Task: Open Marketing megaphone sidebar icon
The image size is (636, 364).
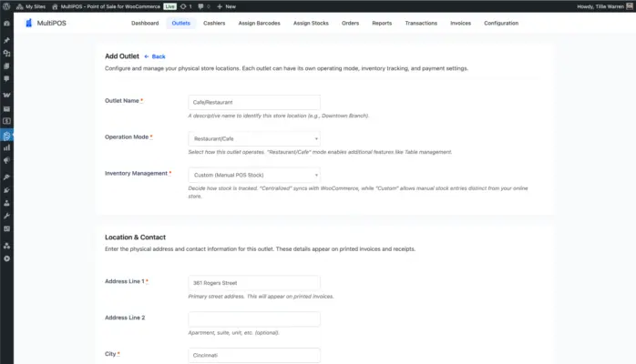Action: pyautogui.click(x=6, y=161)
